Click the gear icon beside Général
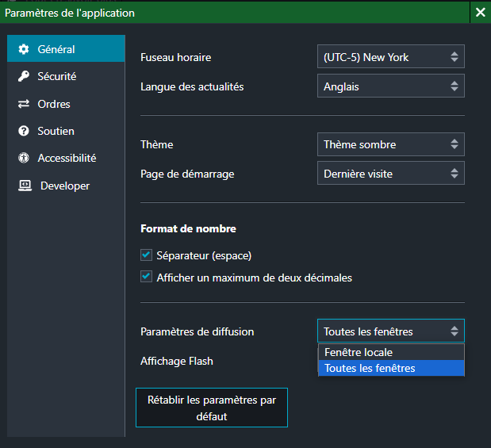Viewport: 491px width, 448px height. pos(23,49)
